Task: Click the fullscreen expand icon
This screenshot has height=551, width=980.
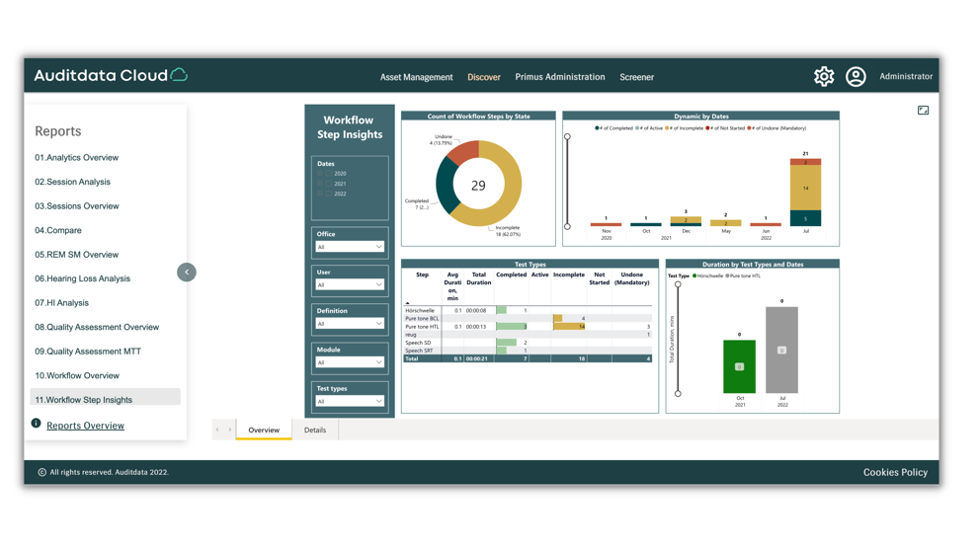Action: click(923, 111)
